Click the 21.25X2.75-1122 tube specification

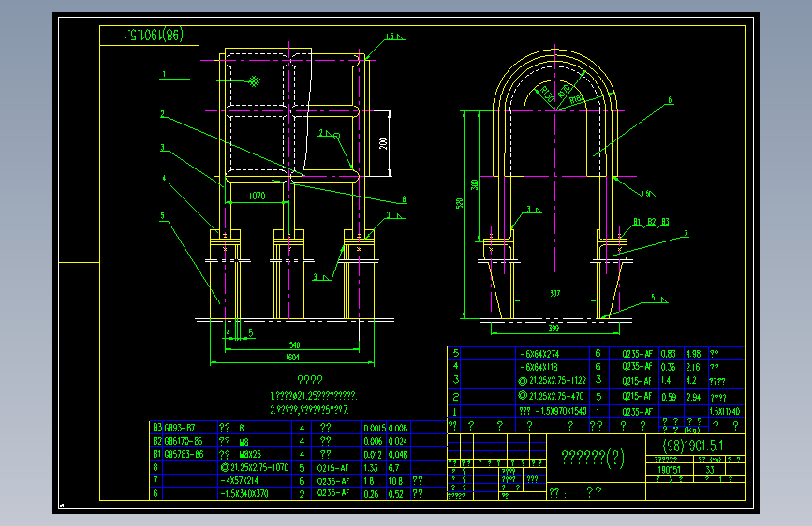pyautogui.click(x=553, y=381)
